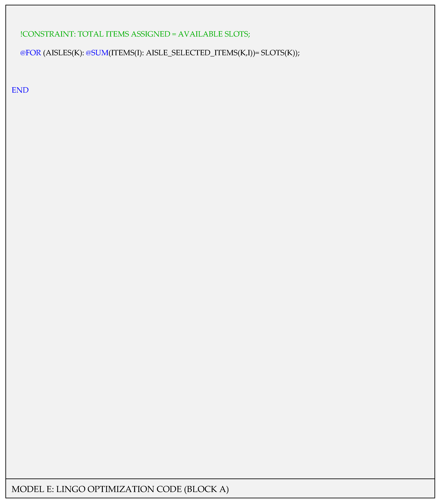440x504 pixels.
Task: Click the END keyword
Action: click(x=20, y=90)
